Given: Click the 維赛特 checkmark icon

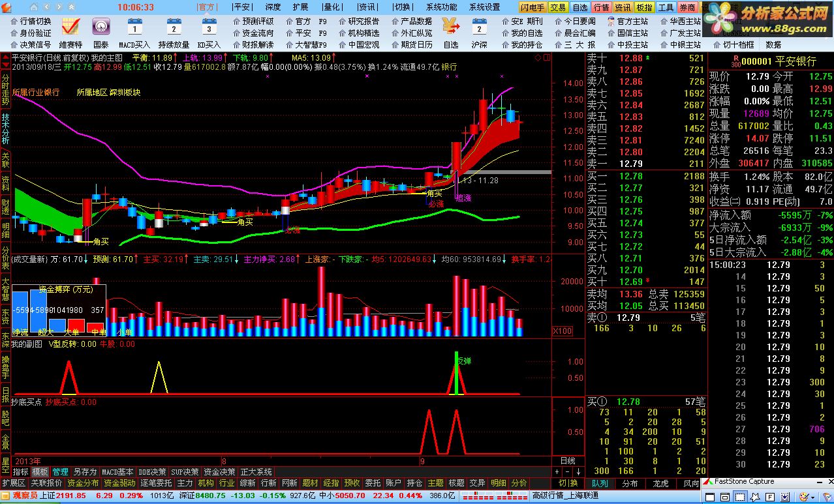Looking at the screenshot, I should [70, 27].
